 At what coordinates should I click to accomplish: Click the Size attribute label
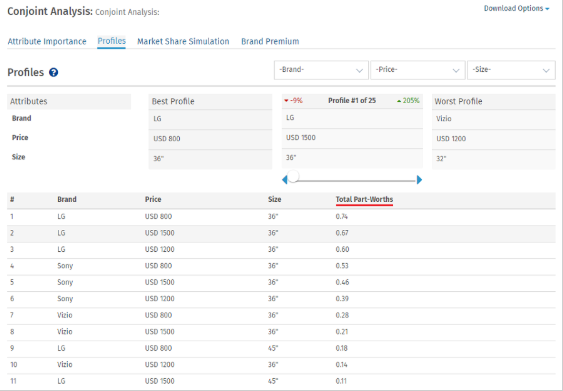coord(18,157)
